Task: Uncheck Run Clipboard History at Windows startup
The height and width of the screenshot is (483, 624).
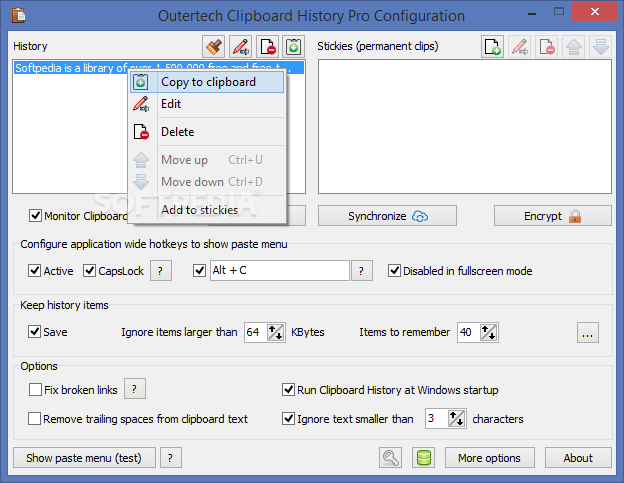Action: point(288,390)
